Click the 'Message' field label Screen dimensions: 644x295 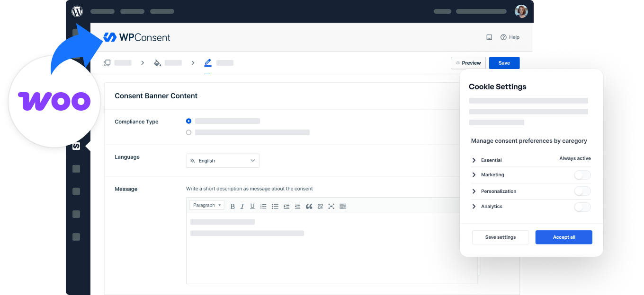126,189
